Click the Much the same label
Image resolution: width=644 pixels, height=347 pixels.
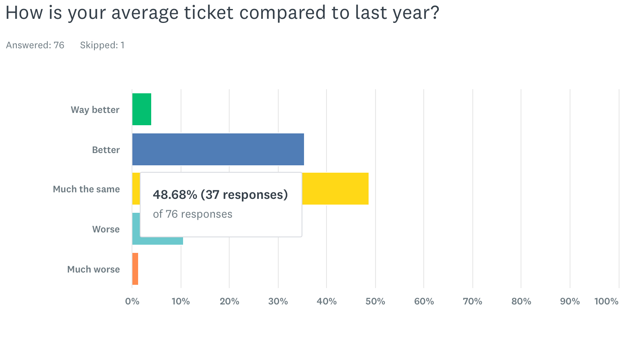86,189
